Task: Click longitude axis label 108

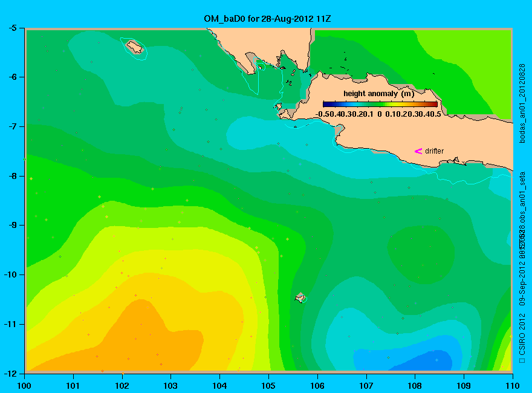Action: tap(415, 386)
